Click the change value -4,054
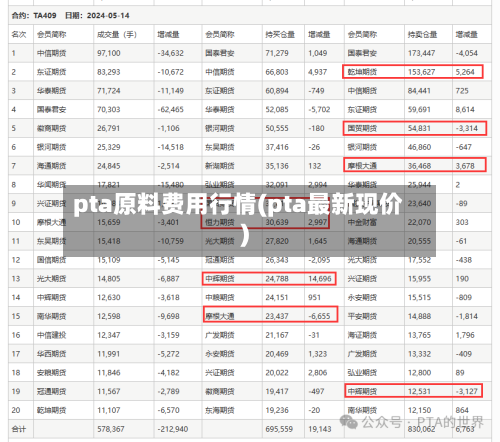This screenshot has height=442, width=500. [x=467, y=53]
